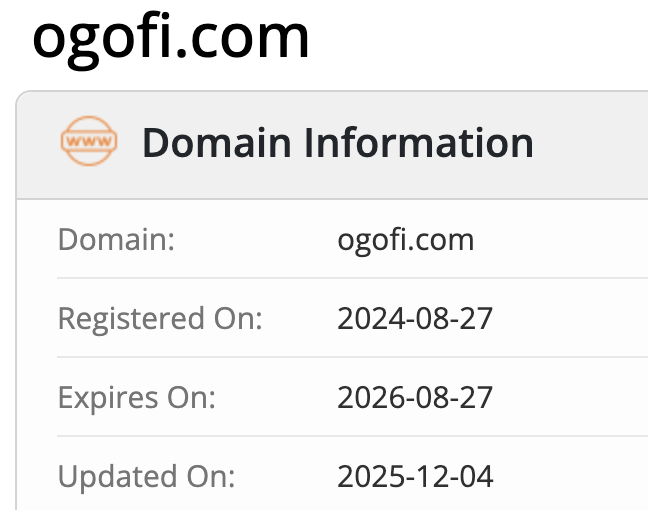Screen dimensions: 648x510
Task: Click the orange www globe icon
Action: tap(89, 143)
